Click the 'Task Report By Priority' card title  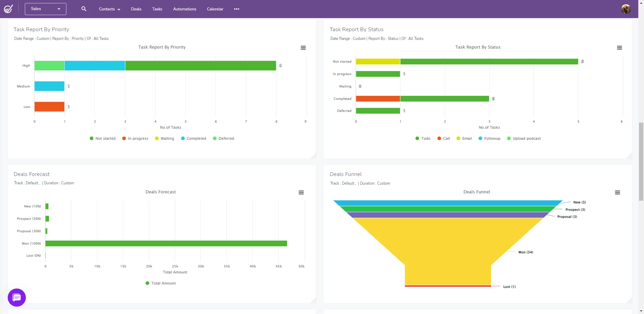pos(42,29)
